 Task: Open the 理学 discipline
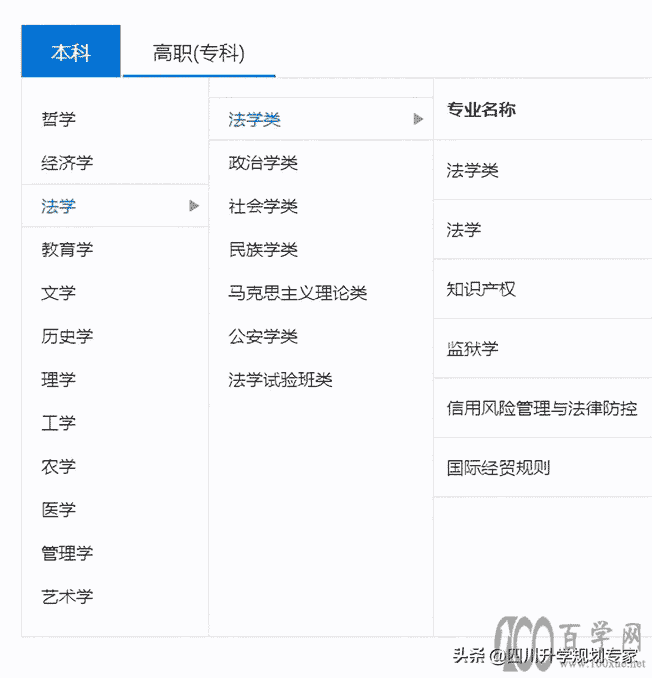[58, 380]
